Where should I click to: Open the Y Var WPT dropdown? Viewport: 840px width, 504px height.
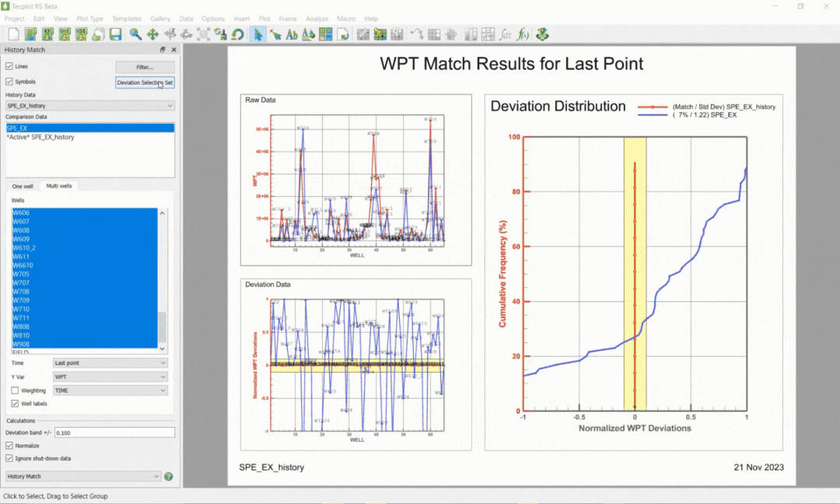110,376
